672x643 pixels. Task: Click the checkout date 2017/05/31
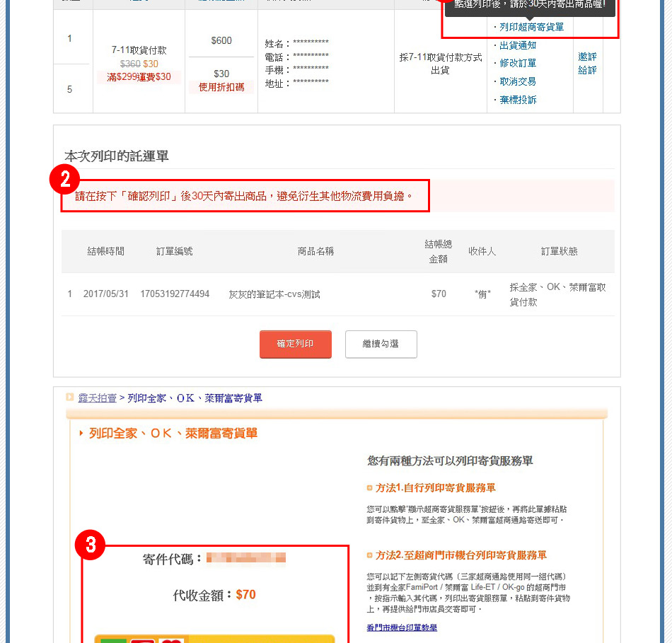tap(106, 294)
